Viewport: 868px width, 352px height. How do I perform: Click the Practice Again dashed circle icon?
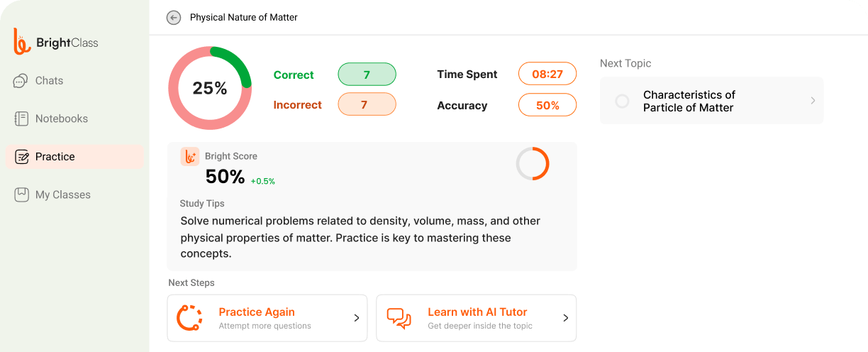(x=189, y=318)
